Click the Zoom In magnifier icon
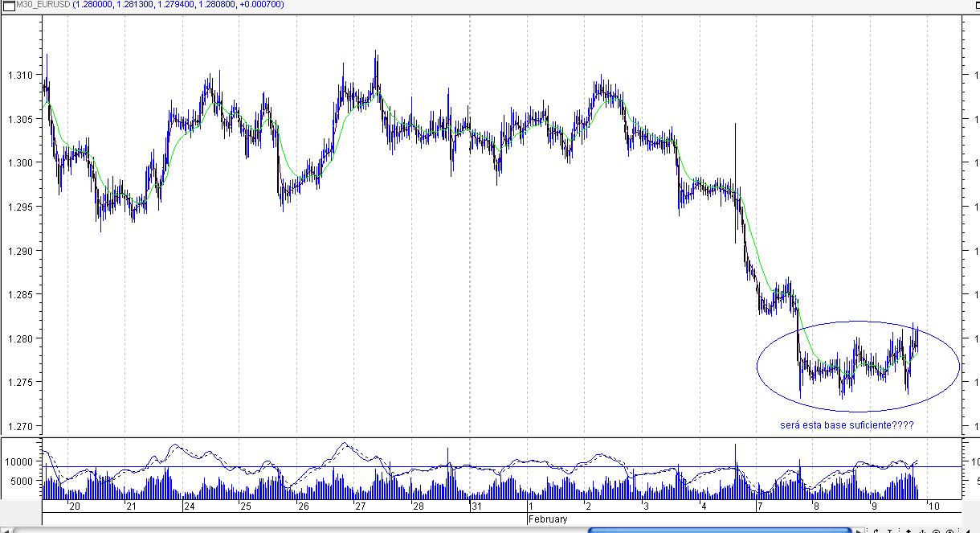 pos(950,531)
